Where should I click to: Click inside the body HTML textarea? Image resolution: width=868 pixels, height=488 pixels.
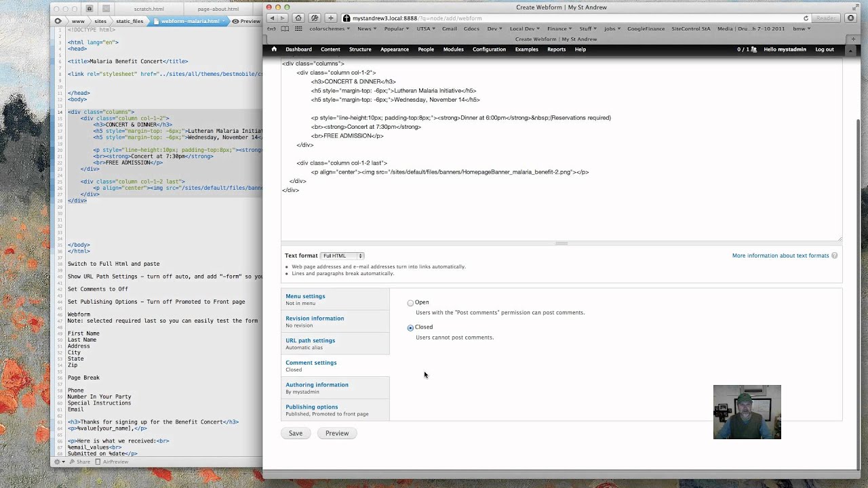click(561, 149)
